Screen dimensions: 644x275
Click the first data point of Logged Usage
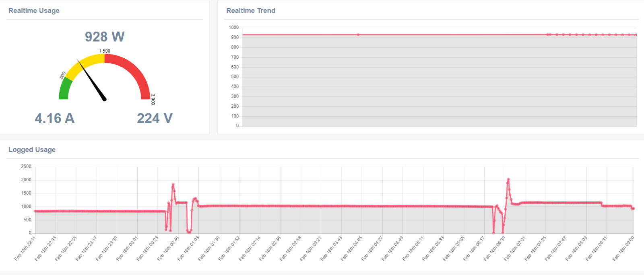coord(35,211)
